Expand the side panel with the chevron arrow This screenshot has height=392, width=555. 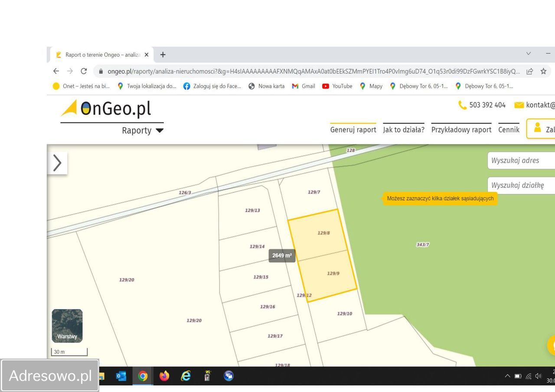(57, 163)
